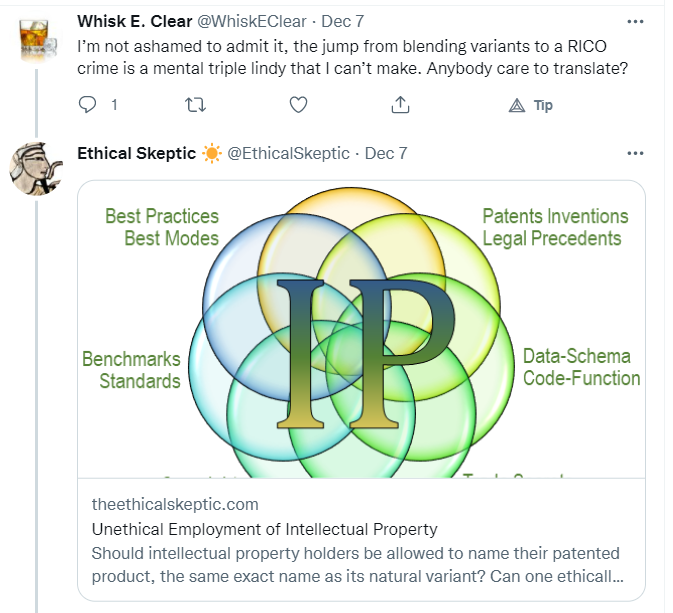Open more options on Whisk E. Clear's tweet
Viewport: 673px width, 613px height.
coord(634,21)
